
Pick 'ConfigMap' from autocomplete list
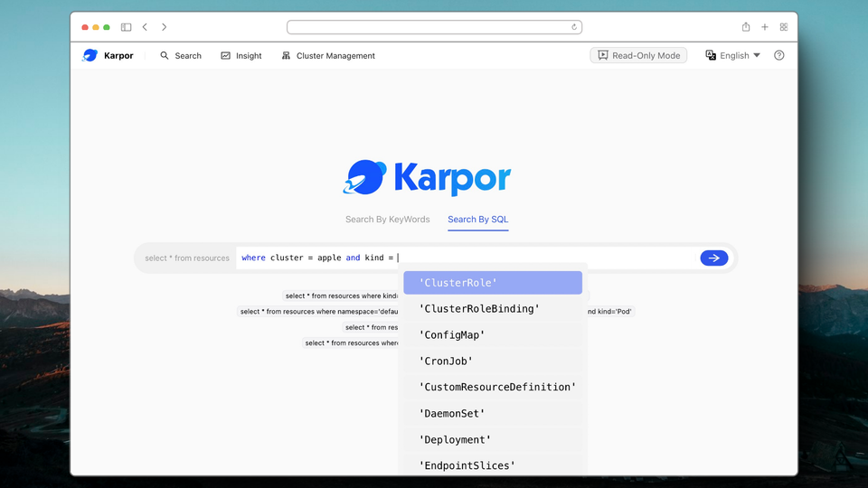pyautogui.click(x=493, y=334)
